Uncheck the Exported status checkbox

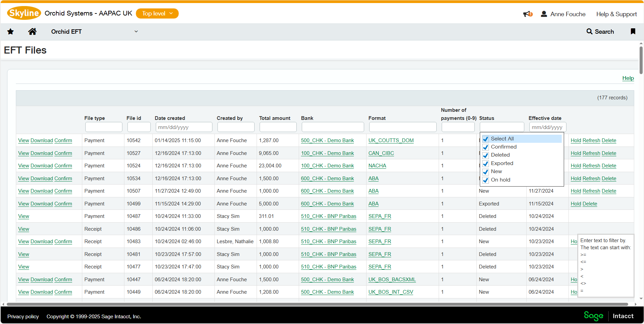pos(486,164)
